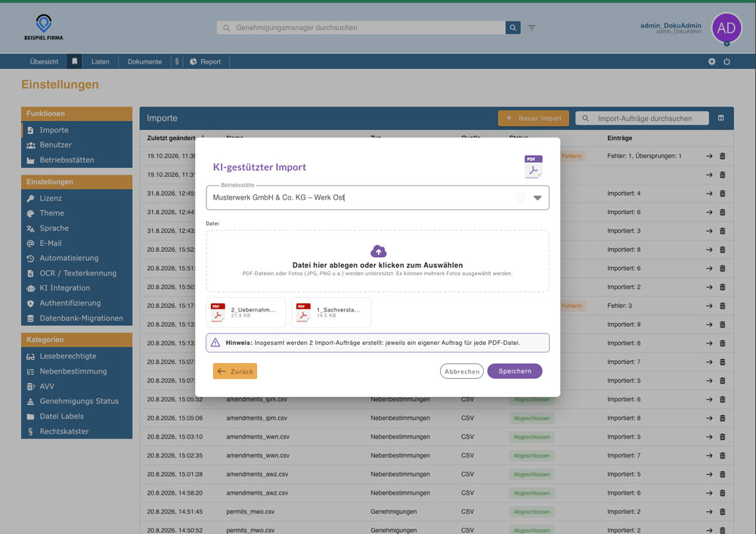Open details arrow for row 'Fehler: 3'
This screenshot has width=756, height=534.
coord(709,306)
